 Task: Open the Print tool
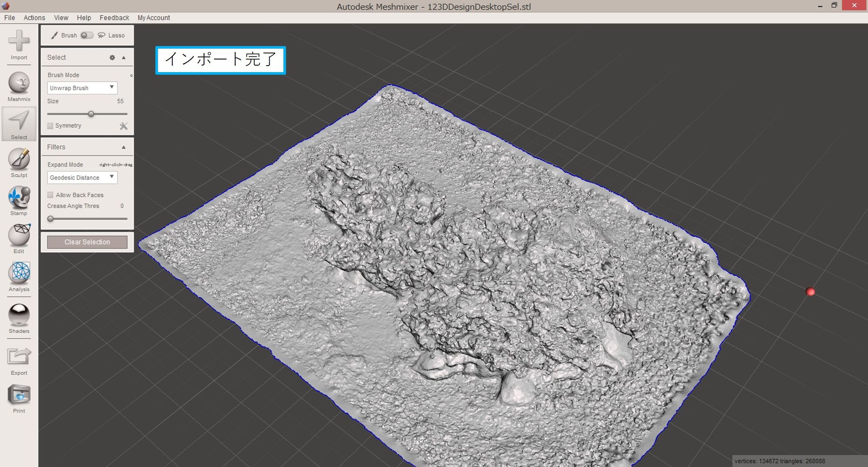click(19, 395)
